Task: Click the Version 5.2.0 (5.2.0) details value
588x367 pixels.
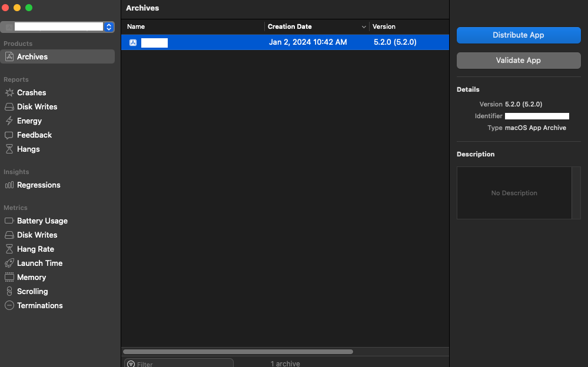Action: click(x=523, y=104)
